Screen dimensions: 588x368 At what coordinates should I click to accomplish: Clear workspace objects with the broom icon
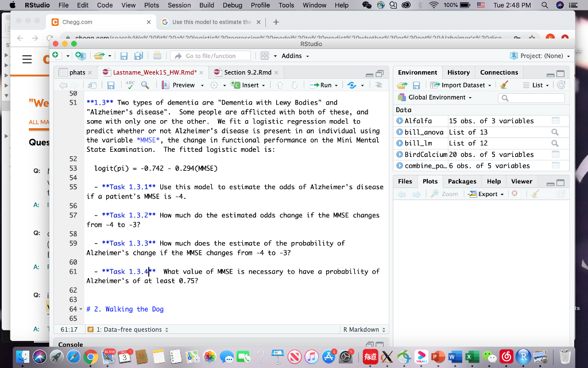click(x=503, y=84)
